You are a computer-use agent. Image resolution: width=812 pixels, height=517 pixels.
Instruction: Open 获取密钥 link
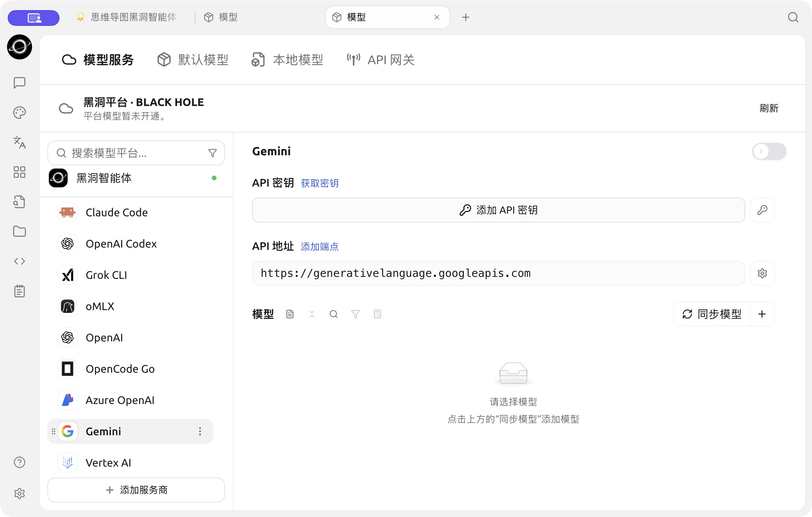(320, 183)
